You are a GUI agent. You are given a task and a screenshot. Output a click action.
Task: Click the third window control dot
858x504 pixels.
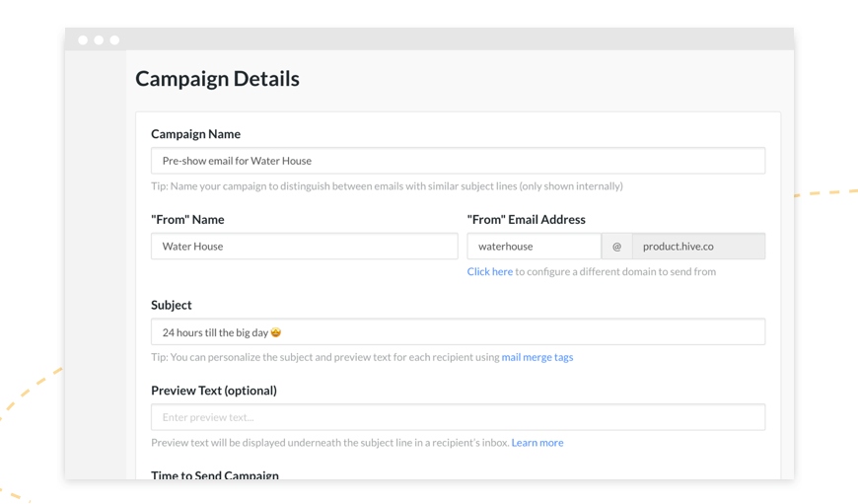click(x=114, y=40)
